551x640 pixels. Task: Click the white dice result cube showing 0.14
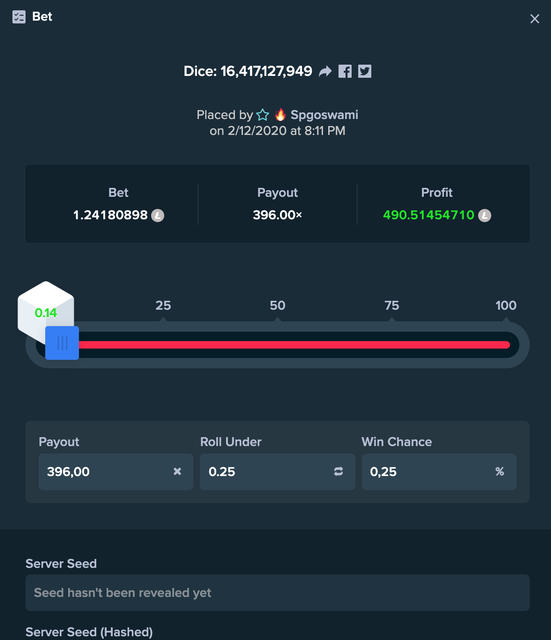click(x=46, y=309)
